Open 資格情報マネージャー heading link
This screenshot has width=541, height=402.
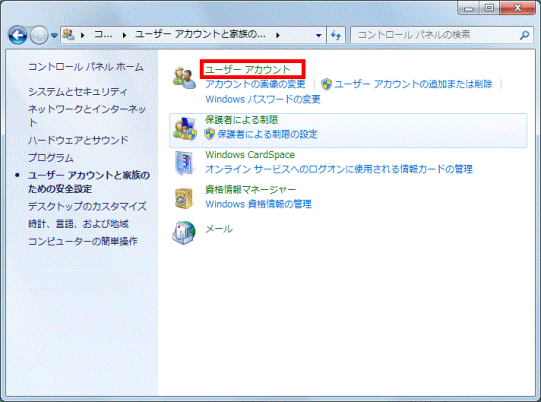[x=250, y=189]
